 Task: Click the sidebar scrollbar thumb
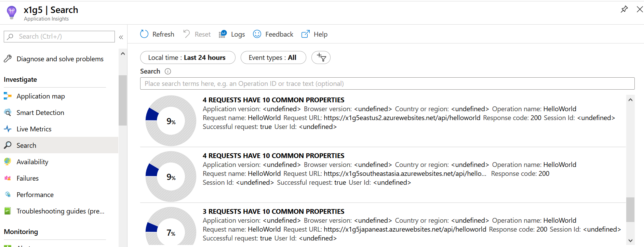click(x=123, y=100)
